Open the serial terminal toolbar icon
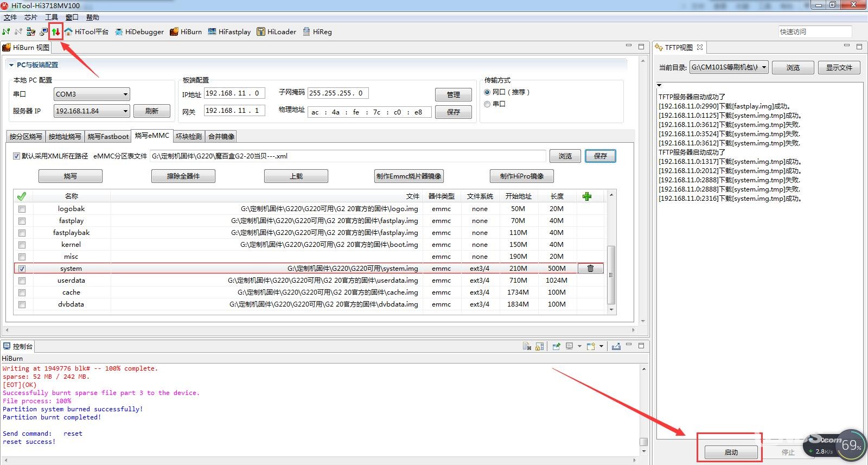Image resolution: width=868 pixels, height=465 pixels. coord(31,31)
